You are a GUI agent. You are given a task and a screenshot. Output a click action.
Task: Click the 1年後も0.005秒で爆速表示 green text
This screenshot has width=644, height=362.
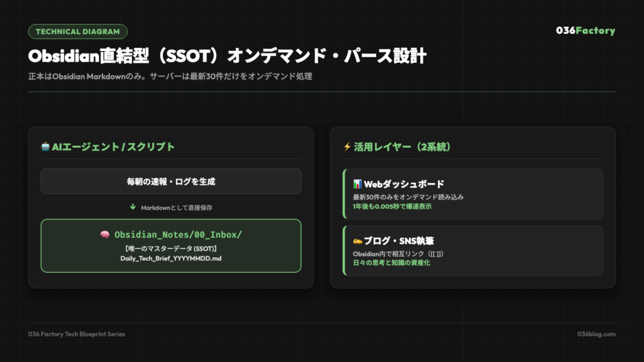tap(392, 206)
